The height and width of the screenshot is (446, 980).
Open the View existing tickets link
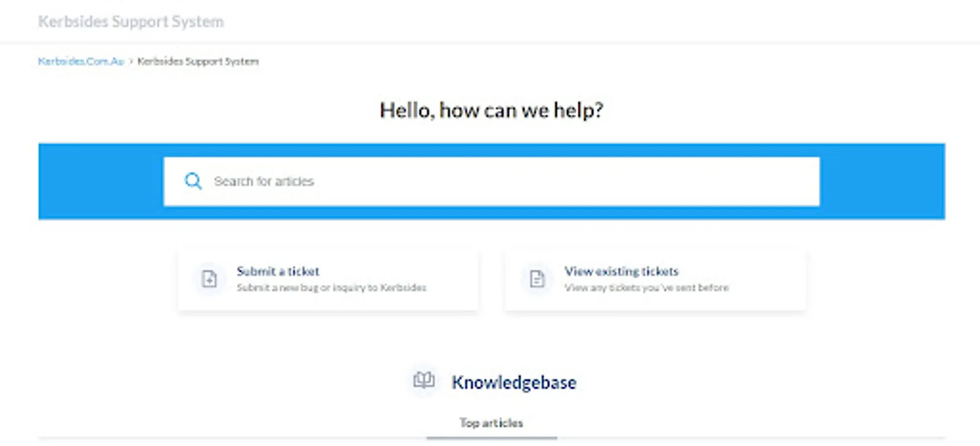[x=621, y=271]
